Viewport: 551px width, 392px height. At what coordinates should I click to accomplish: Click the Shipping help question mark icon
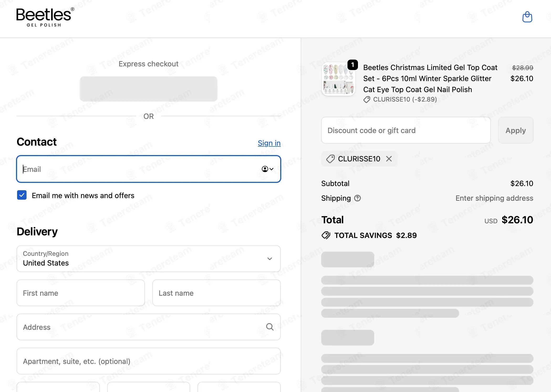357,198
